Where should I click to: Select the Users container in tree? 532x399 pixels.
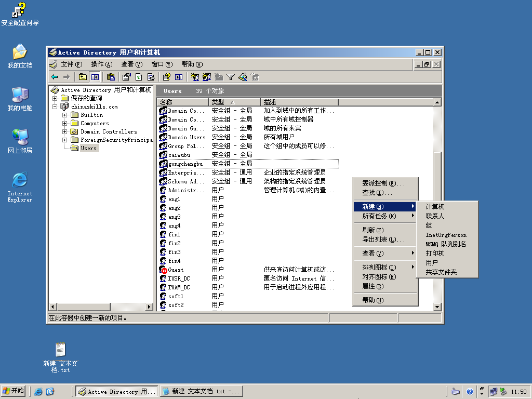[88, 148]
